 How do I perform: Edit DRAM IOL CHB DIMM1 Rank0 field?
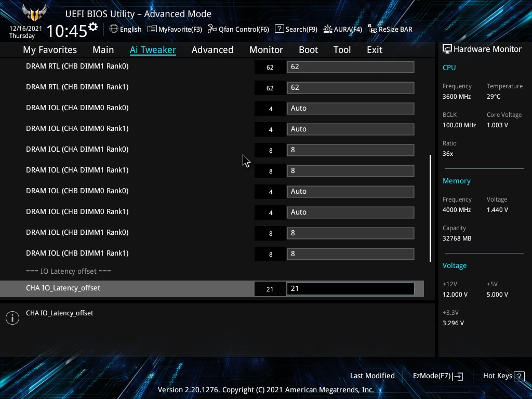click(351, 233)
